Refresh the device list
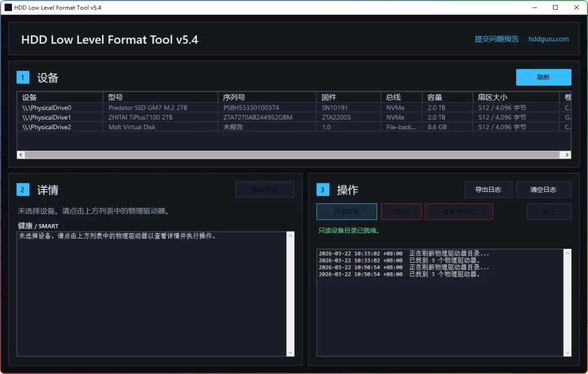The height and width of the screenshot is (374, 588). [543, 76]
